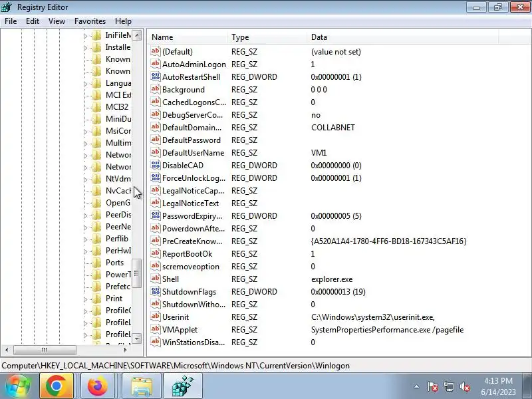
Task: Expand the MsiCor key node
Action: point(86,132)
